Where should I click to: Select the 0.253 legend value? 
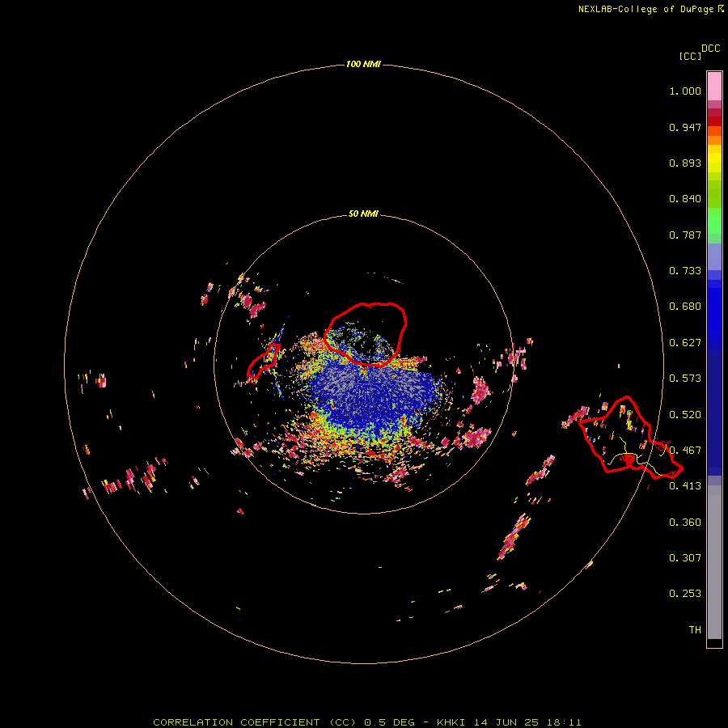tap(685, 594)
